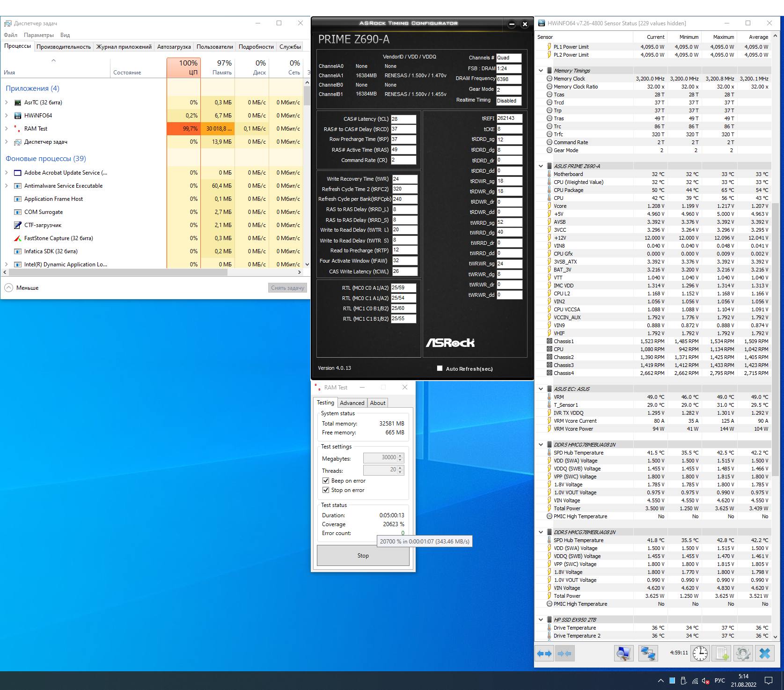Expand the RAM Test process row
The width and height of the screenshot is (784, 690).
pos(6,129)
